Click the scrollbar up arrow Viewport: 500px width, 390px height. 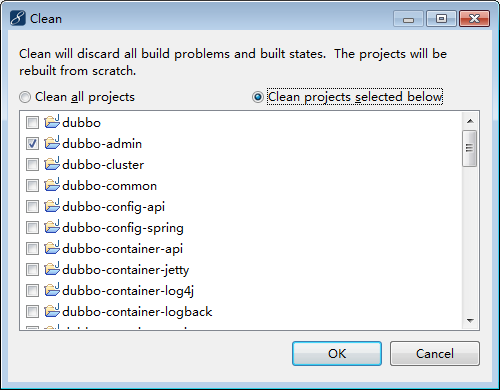coord(470,121)
